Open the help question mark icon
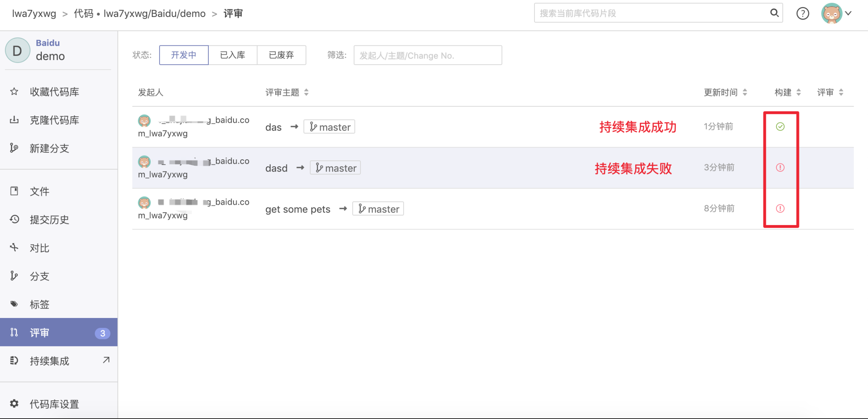The image size is (868, 419). (803, 14)
